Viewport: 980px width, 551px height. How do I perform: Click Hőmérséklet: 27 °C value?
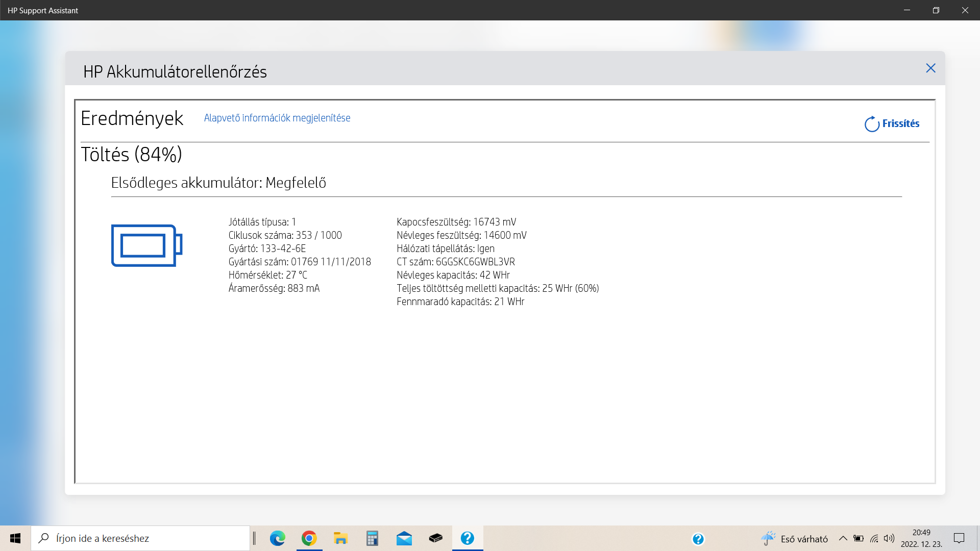267,275
